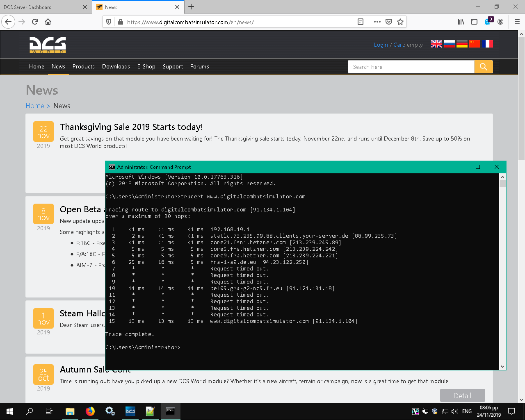Open the browser home page icon

(48, 22)
